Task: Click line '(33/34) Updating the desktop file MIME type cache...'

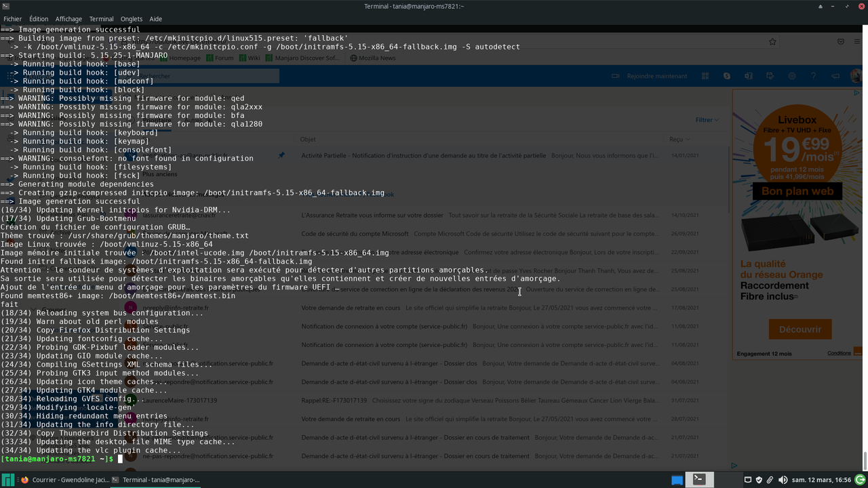Action: (118, 442)
